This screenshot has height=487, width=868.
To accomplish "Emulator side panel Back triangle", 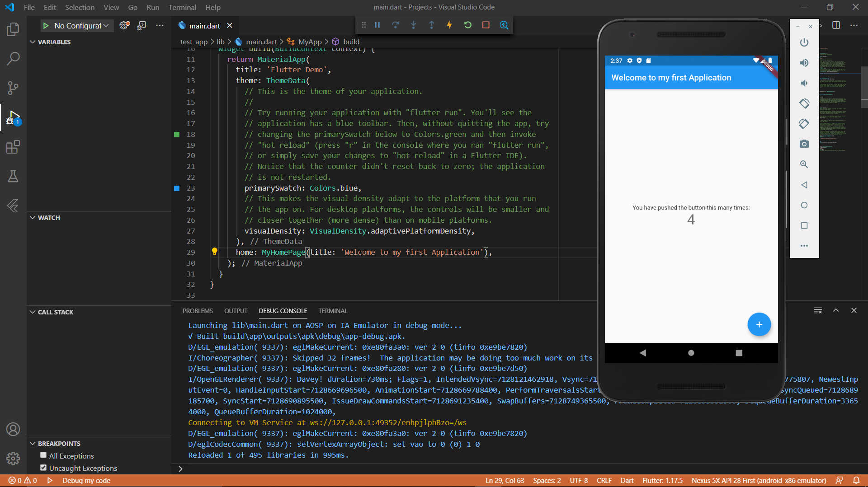I will pyautogui.click(x=804, y=185).
